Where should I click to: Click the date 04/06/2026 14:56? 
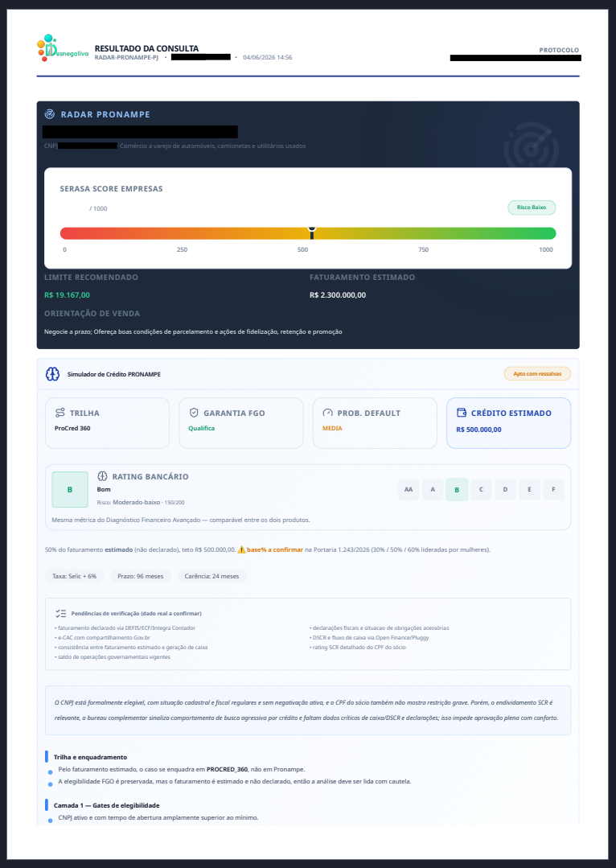[267, 58]
